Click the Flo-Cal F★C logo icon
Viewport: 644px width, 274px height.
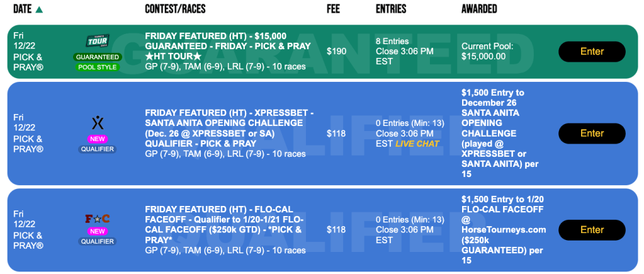coord(98,219)
